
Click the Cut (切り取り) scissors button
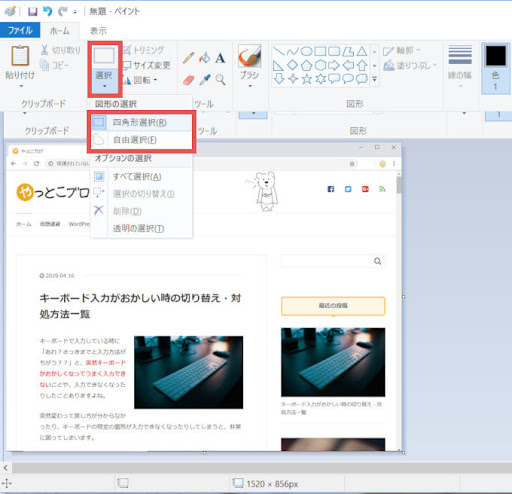[x=60, y=50]
